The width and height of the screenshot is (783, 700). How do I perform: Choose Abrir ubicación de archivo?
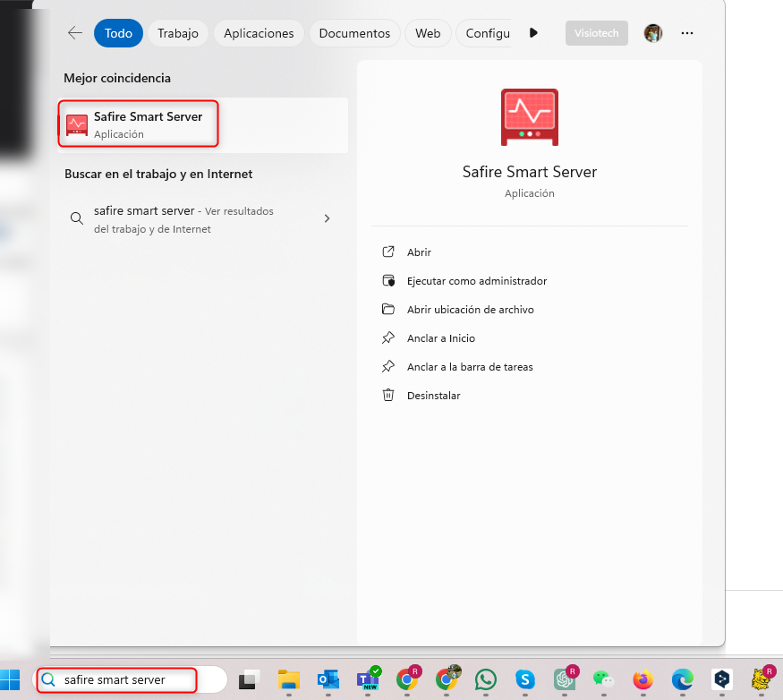pyautogui.click(x=470, y=310)
